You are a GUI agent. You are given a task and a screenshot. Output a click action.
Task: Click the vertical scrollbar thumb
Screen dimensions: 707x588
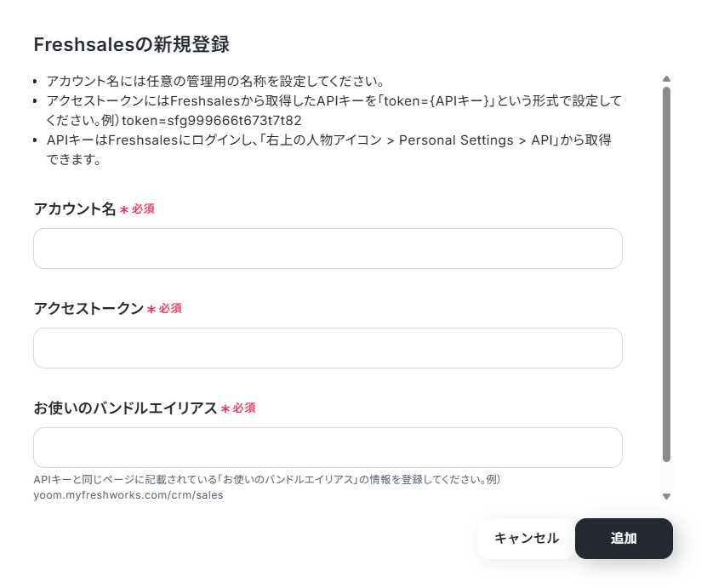667,272
